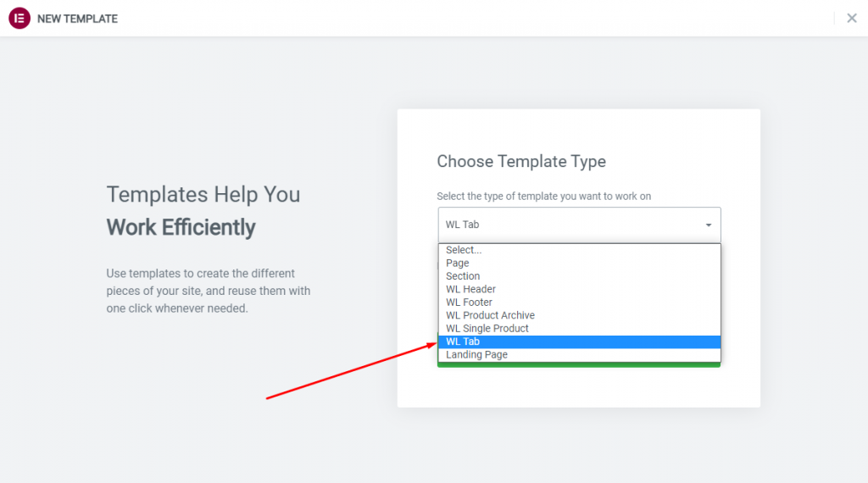The width and height of the screenshot is (868, 483).
Task: Click 'Select the type of template' label
Action: (543, 197)
